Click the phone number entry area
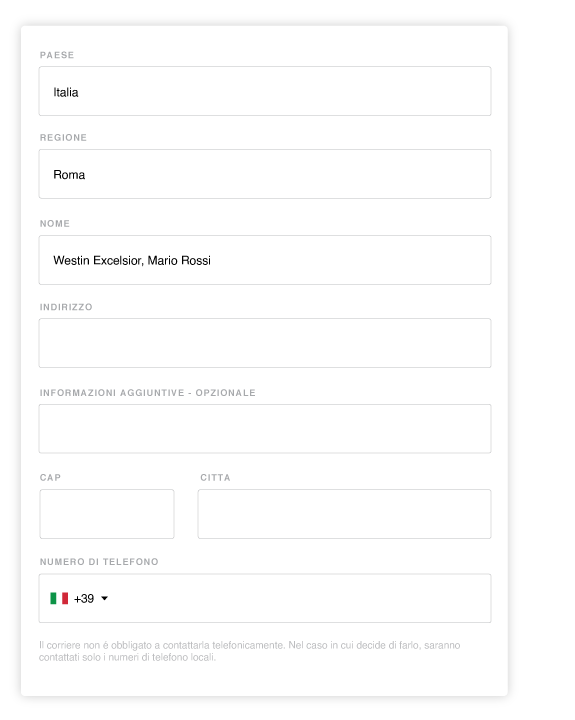Image resolution: width=575 pixels, height=720 pixels. [x=301, y=598]
